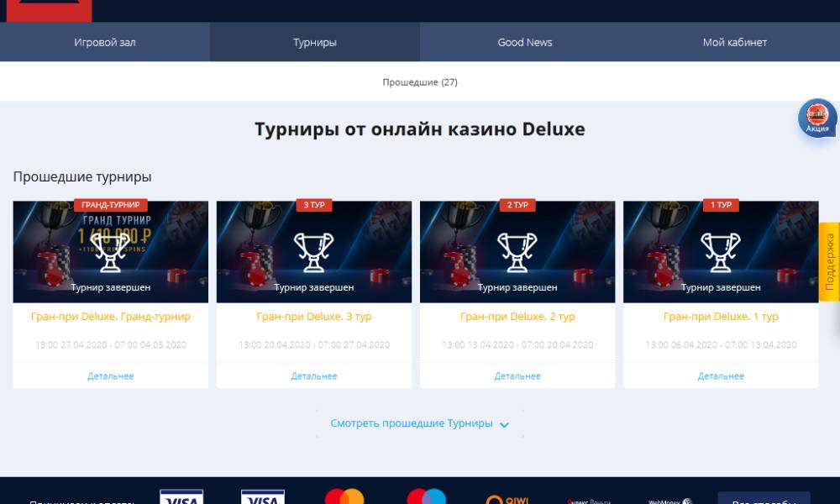This screenshot has height=504, width=840.
Task: Open Гран-при Deluxe. 2 тур title link
Action: coord(517,317)
